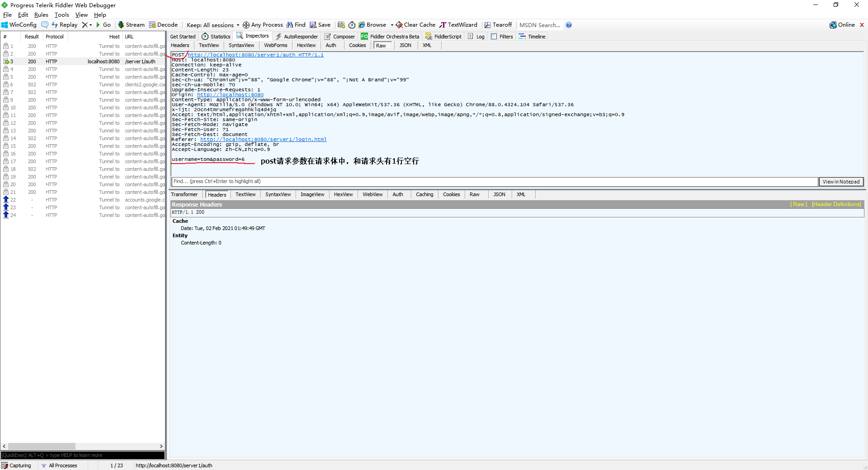Screen dimensions: 868x470
Task: Click in the Find highlight text box
Action: pyautogui.click(x=495, y=182)
